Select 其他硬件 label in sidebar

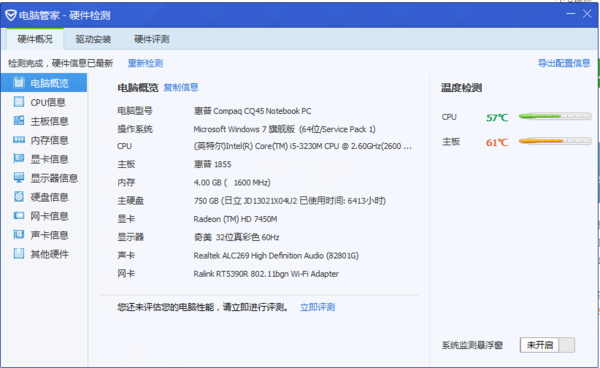point(50,254)
